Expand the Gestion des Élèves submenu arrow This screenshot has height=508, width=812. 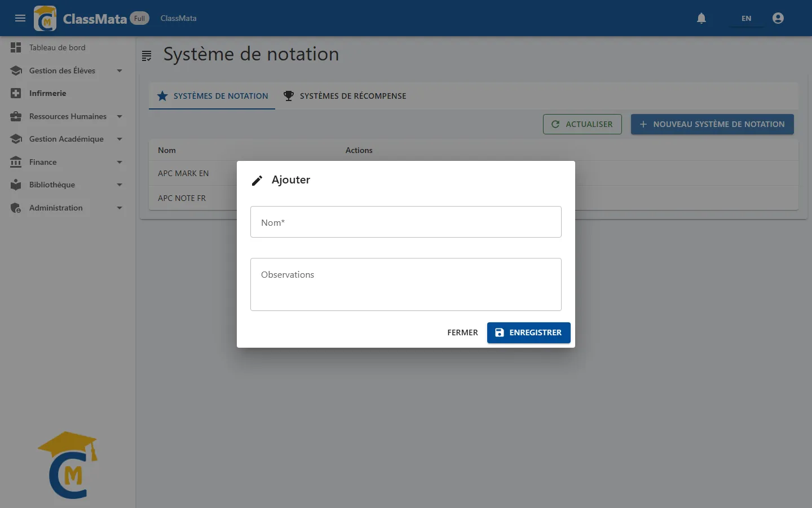click(x=120, y=71)
